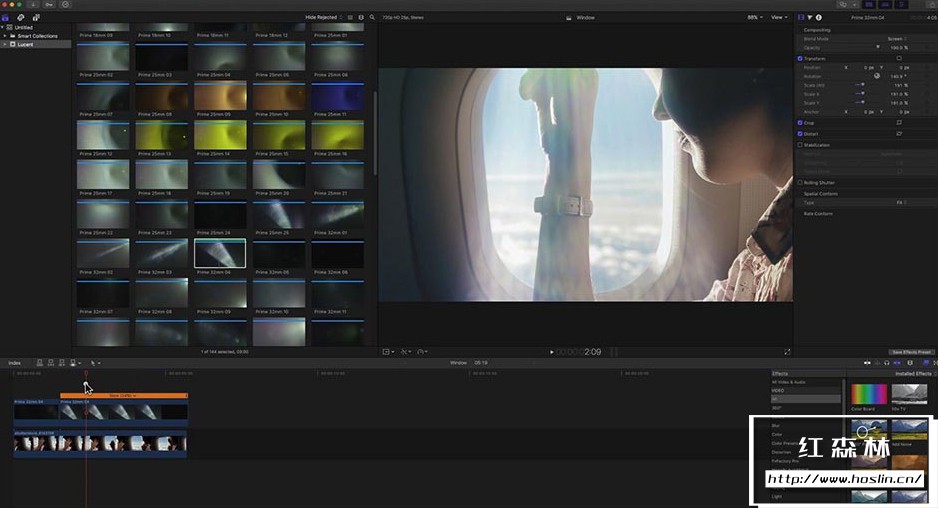
Task: Select the 50s TV effect thumbnail
Action: pyautogui.click(x=909, y=395)
